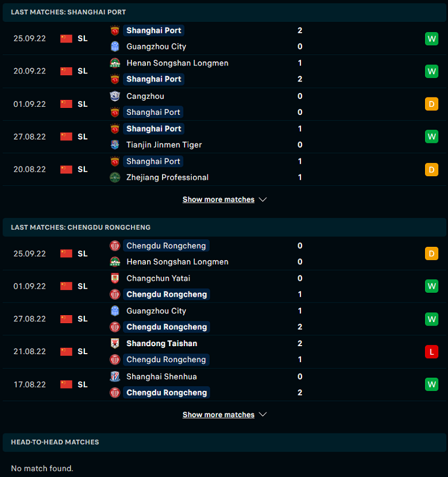Click W badge for Tianjin Jinmen Tiger match
This screenshot has height=477, width=448.
(431, 137)
